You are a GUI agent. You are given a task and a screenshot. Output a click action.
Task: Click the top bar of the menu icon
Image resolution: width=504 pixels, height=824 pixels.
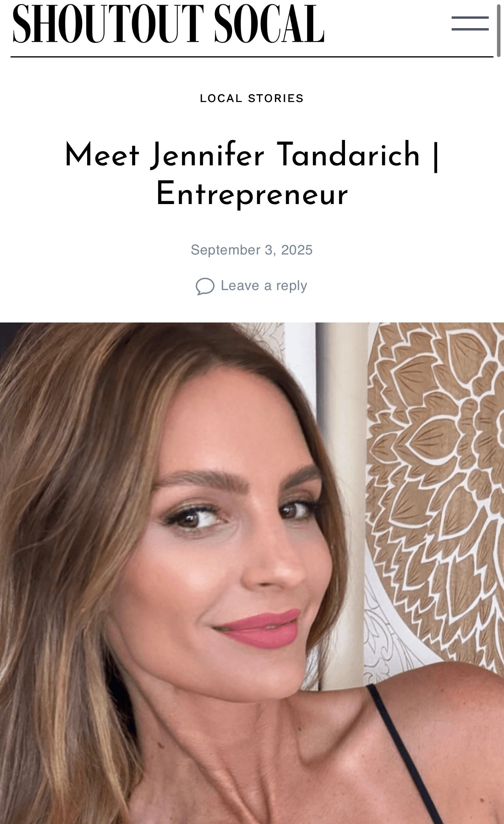click(x=470, y=18)
